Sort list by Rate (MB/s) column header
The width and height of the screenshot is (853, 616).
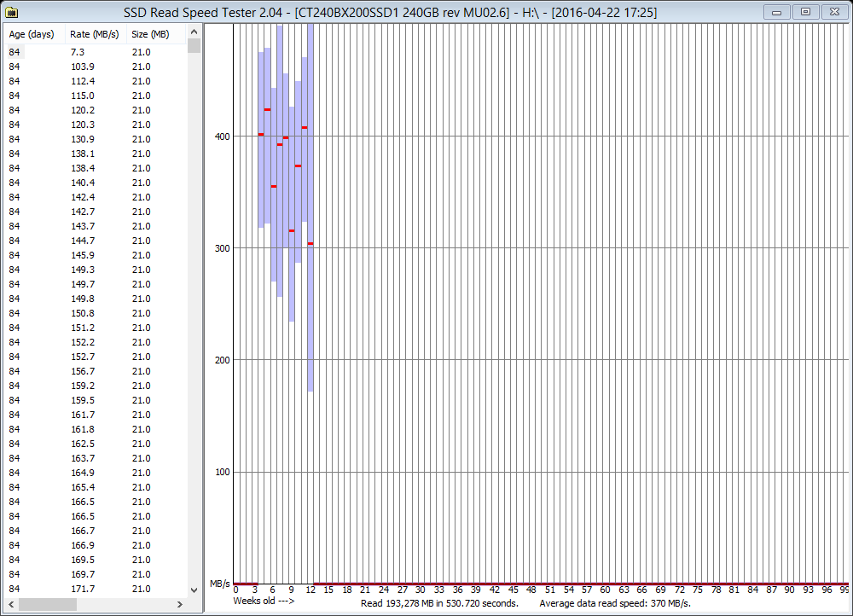point(96,34)
